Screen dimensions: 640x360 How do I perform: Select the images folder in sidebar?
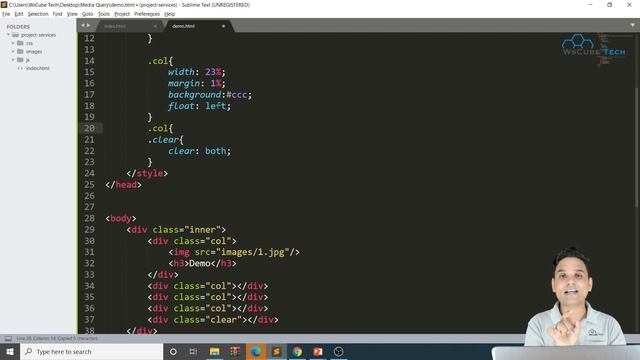(x=33, y=51)
